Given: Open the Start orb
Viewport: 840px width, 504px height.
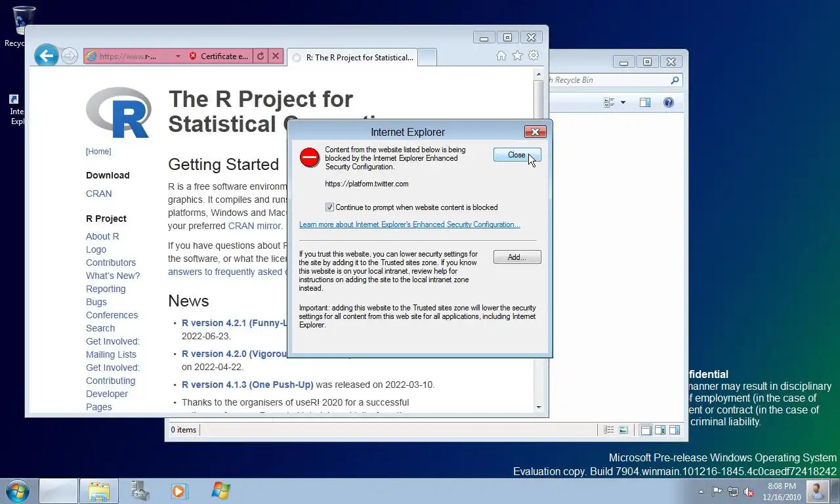Looking at the screenshot, I should tap(18, 491).
